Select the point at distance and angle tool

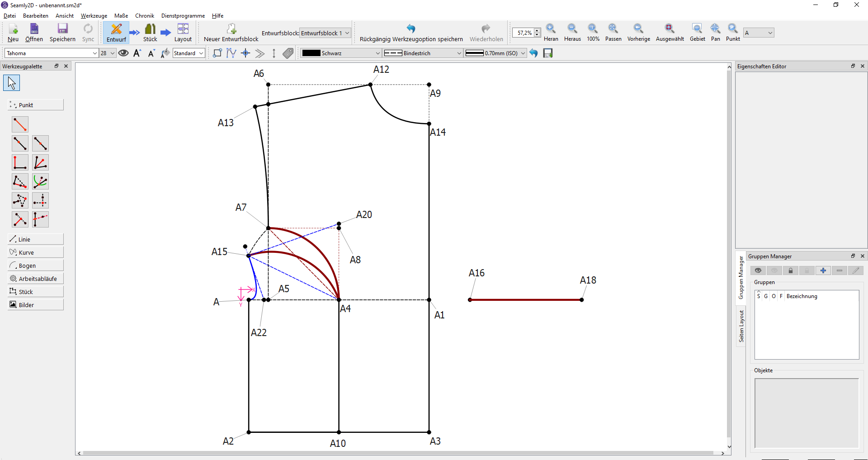pyautogui.click(x=20, y=124)
